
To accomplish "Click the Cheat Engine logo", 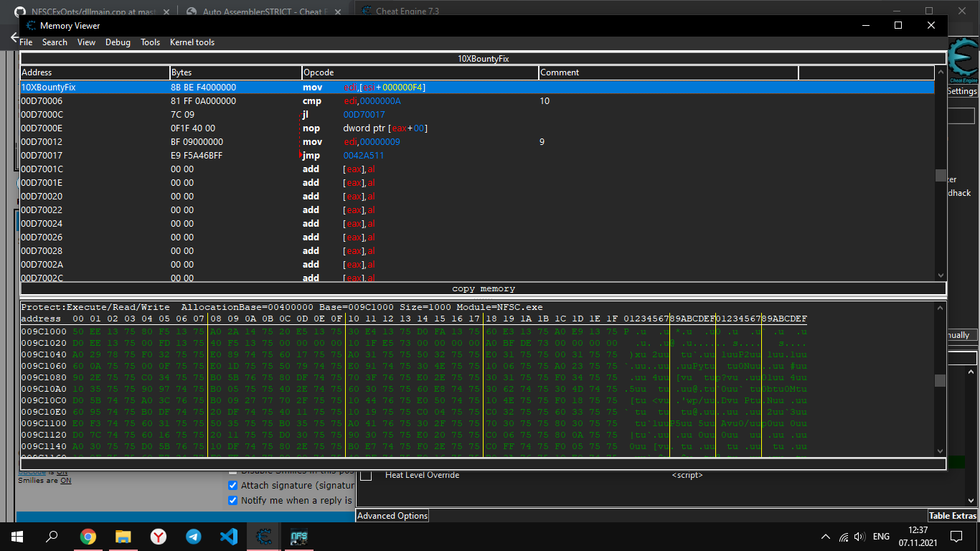I will tap(963, 60).
